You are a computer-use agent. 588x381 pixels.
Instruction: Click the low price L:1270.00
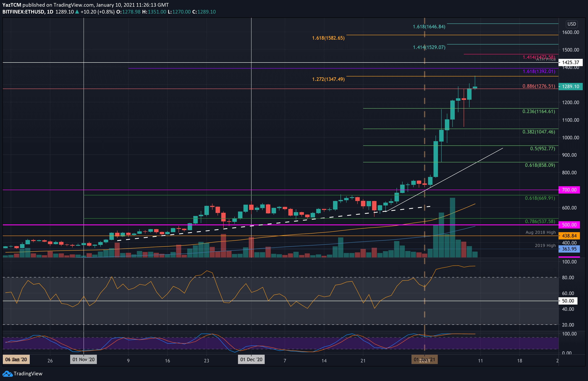(179, 12)
